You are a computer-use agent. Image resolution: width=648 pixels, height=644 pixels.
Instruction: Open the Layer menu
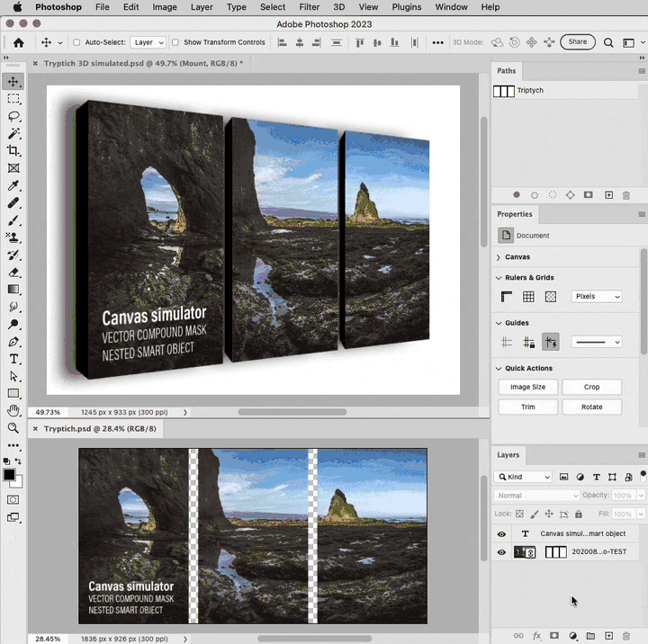[x=202, y=7]
